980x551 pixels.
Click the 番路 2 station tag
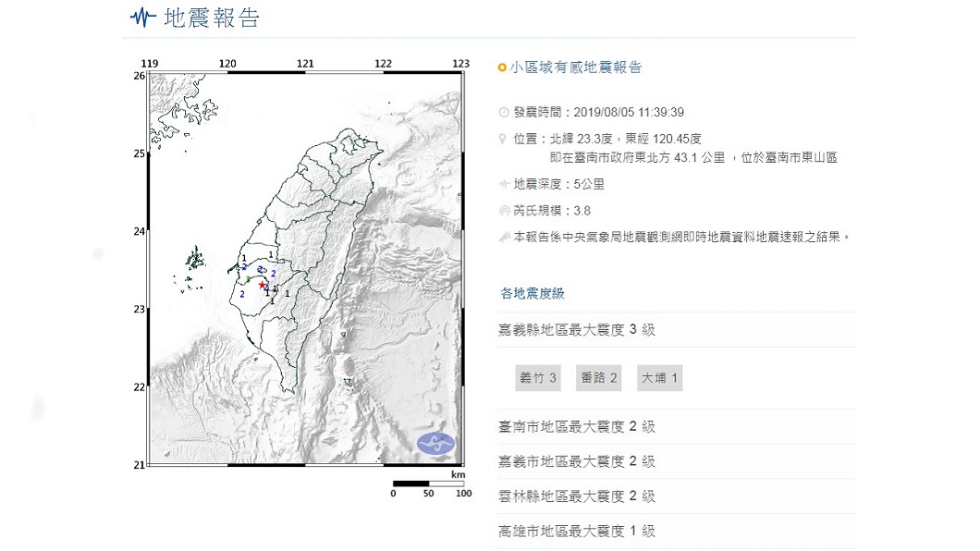599,378
